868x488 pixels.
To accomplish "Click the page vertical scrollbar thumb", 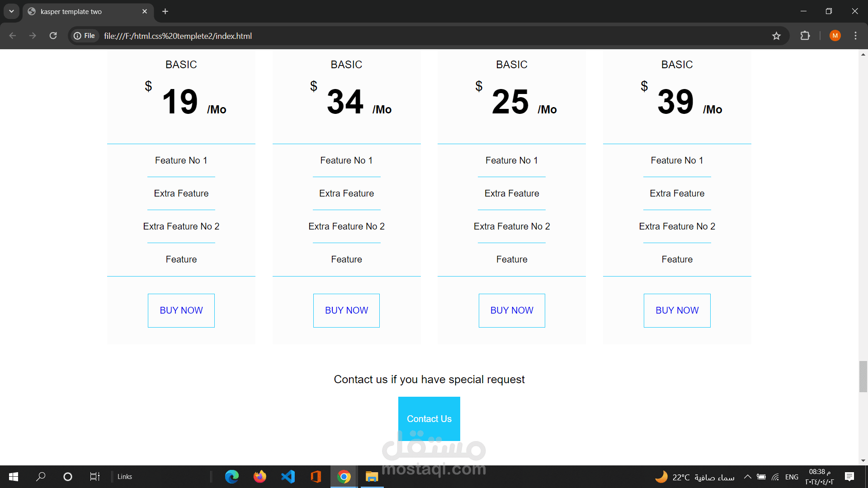I will click(x=863, y=376).
